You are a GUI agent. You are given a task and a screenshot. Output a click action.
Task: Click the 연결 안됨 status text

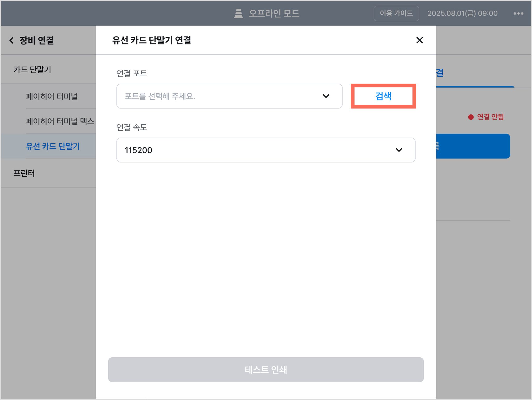[490, 117]
